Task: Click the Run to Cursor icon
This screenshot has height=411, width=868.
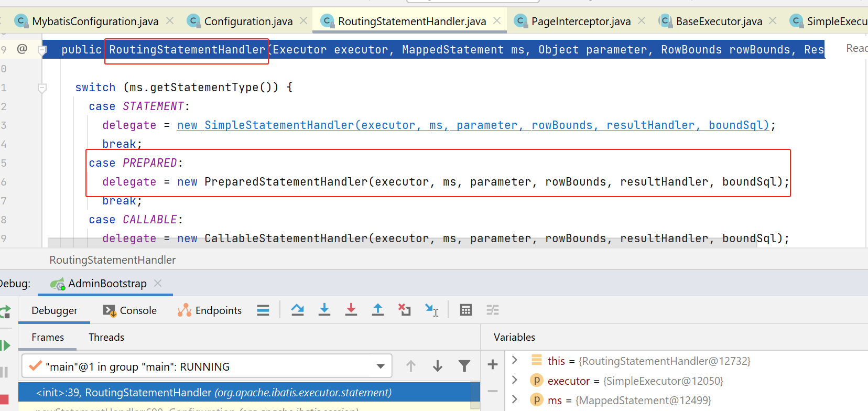Action: point(431,310)
